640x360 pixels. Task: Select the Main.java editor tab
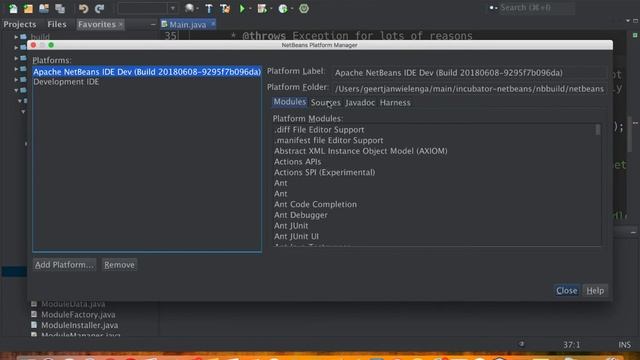(x=188, y=24)
